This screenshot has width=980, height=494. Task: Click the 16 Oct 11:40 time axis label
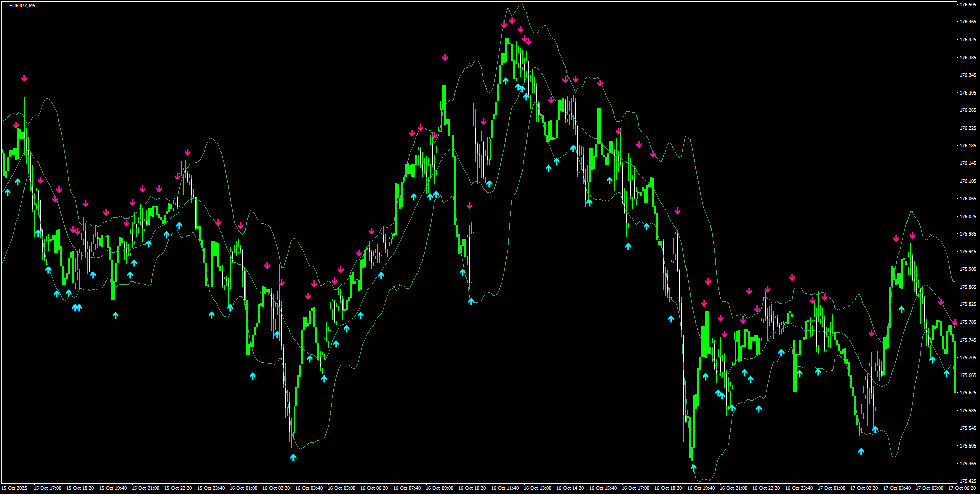click(x=505, y=488)
